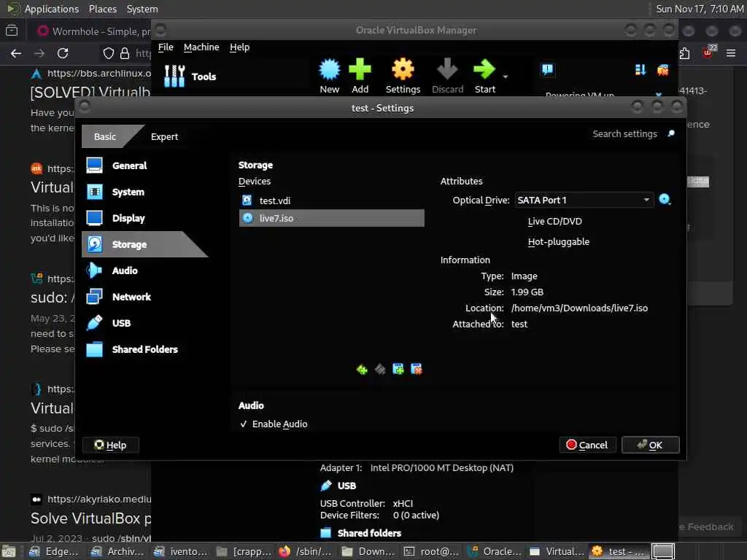The height and width of the screenshot is (560, 747).
Task: Click the notification icon in VirtualBox Manager
Action: [547, 70]
